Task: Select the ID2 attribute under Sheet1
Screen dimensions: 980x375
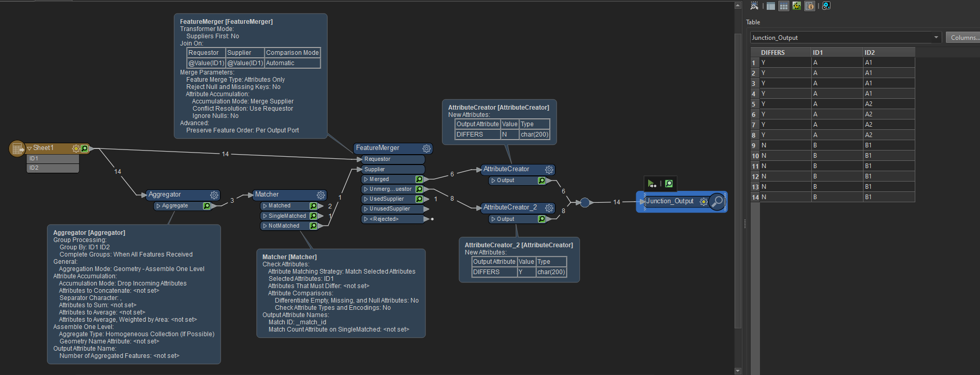Action: tap(53, 168)
